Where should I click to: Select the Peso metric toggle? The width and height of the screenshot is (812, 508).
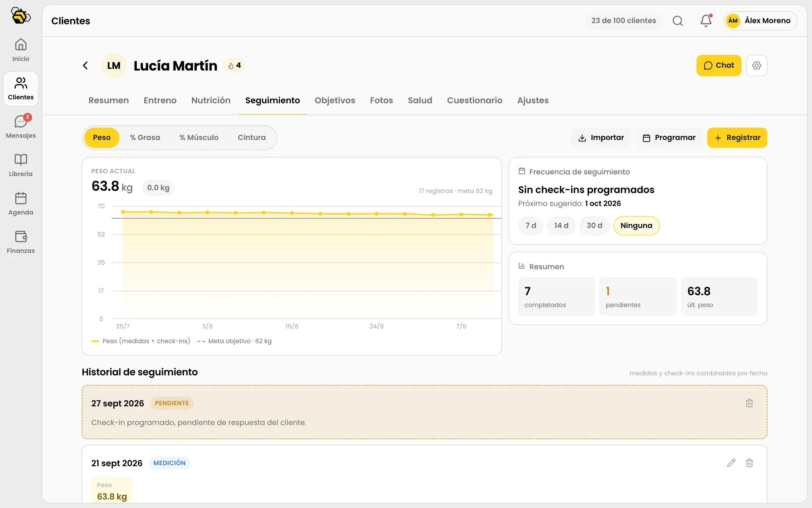tap(101, 138)
